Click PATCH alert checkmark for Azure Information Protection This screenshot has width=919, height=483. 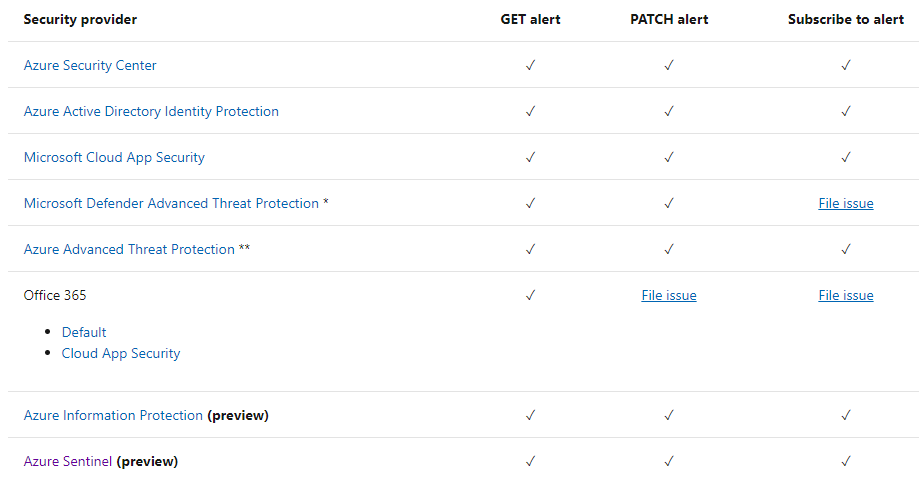[x=669, y=415]
